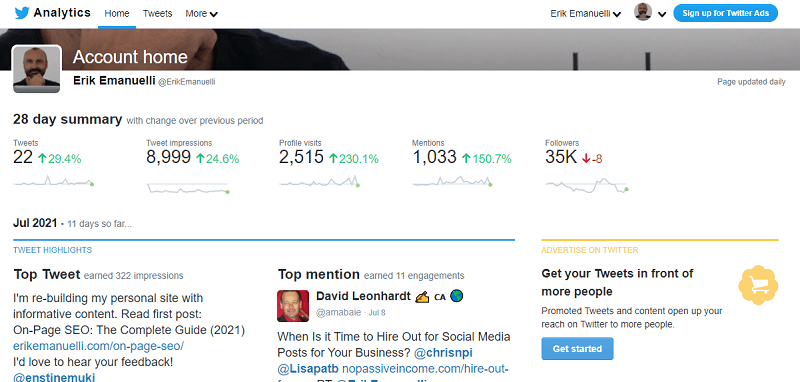800x382 pixels.
Task: Click the @enstinemuki mention link
Action: click(54, 377)
